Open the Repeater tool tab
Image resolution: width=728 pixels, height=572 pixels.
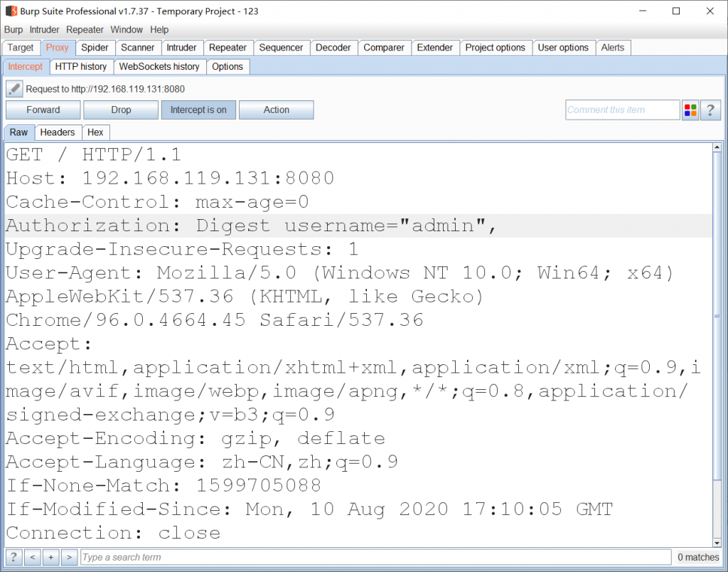pos(228,48)
